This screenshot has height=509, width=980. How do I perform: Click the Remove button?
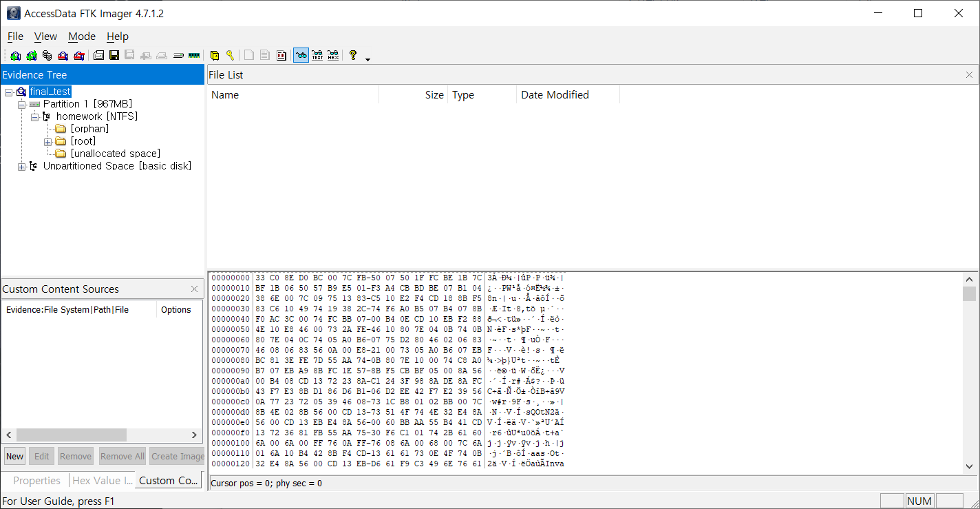76,456
